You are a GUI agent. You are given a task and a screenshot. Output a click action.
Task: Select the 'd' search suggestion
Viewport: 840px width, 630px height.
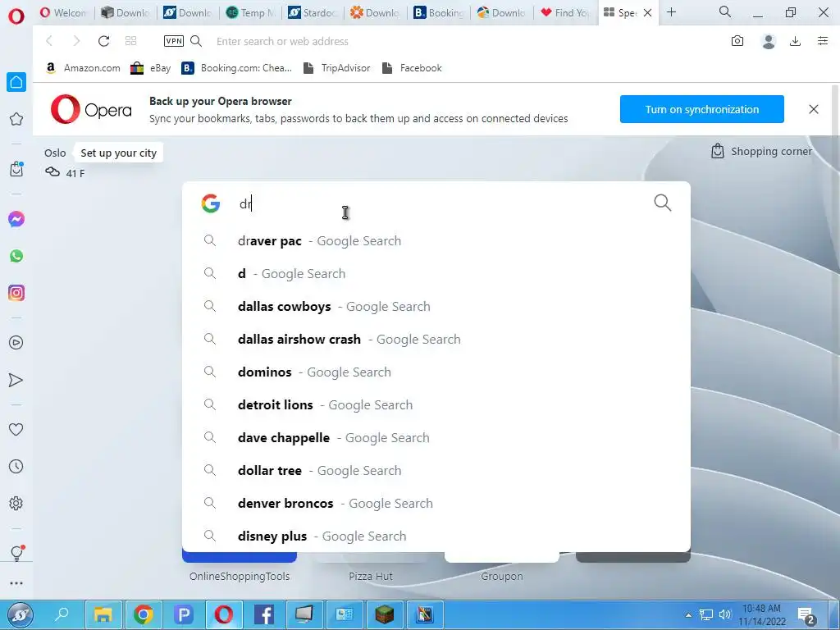click(436, 274)
